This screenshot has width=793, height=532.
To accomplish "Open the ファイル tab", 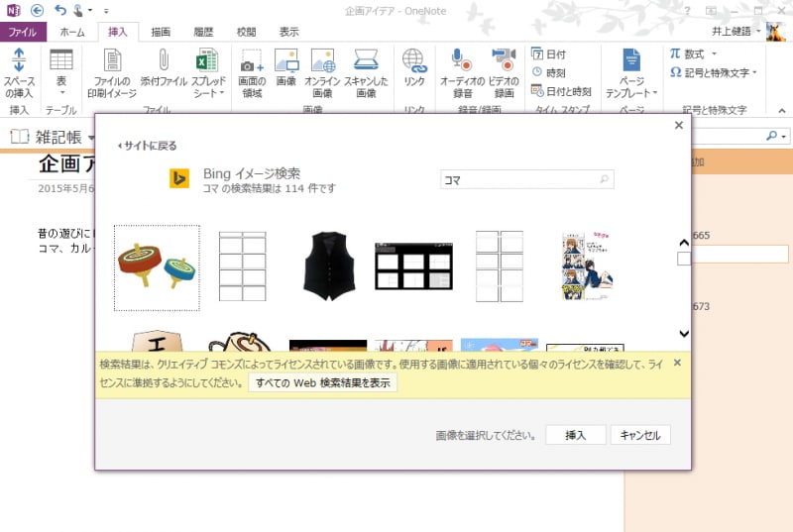I will click(22, 32).
